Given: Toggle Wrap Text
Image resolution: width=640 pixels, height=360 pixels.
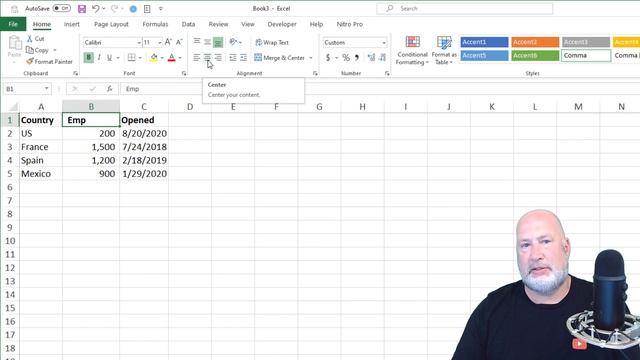Looking at the screenshot, I should click(x=272, y=42).
